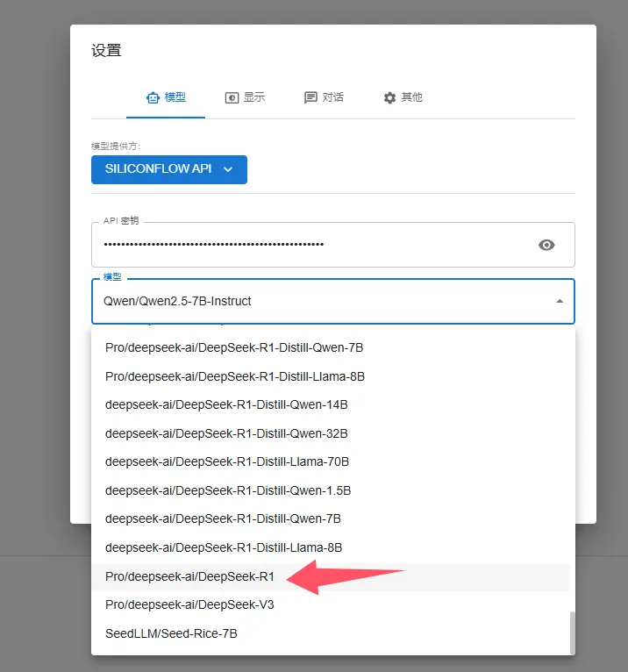This screenshot has width=628, height=672.
Task: Click the 设置 dialog title
Action: pos(106,51)
